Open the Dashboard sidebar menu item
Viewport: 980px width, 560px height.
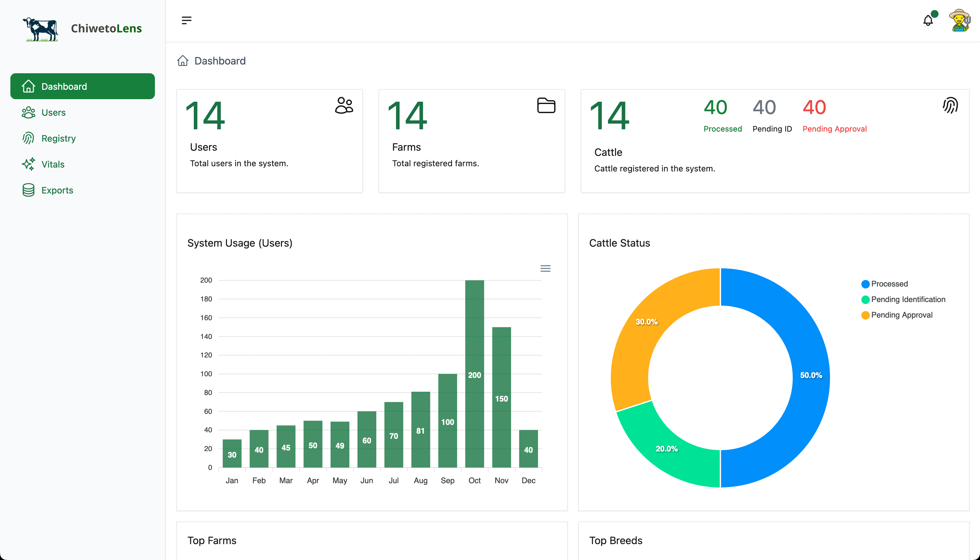pyautogui.click(x=83, y=86)
